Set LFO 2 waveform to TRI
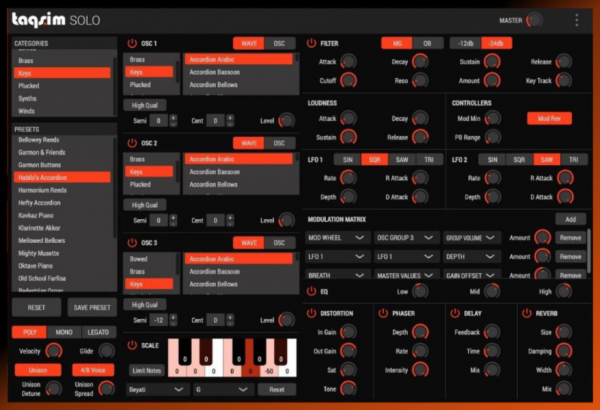This screenshot has height=410, width=600. pos(574,160)
